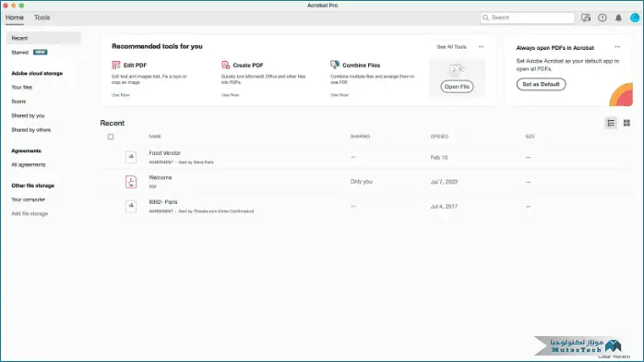Click the 8992- Paris file icon
644x362 pixels.
(x=131, y=206)
